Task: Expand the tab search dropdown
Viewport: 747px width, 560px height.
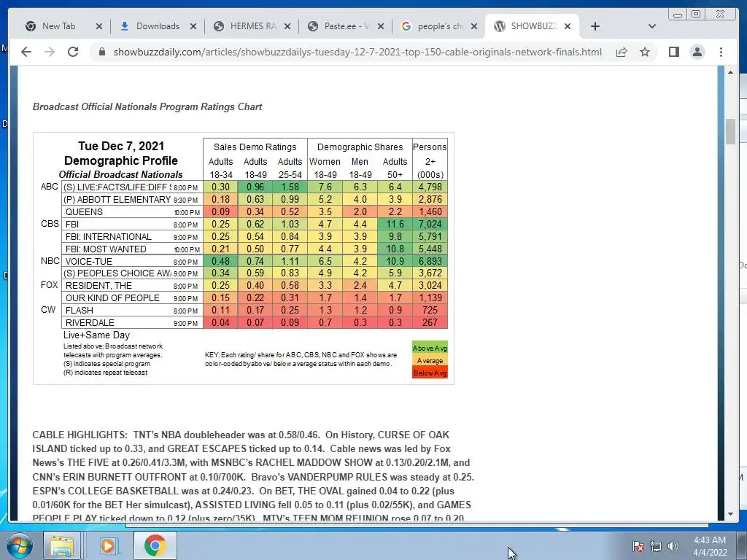Action: [x=651, y=27]
